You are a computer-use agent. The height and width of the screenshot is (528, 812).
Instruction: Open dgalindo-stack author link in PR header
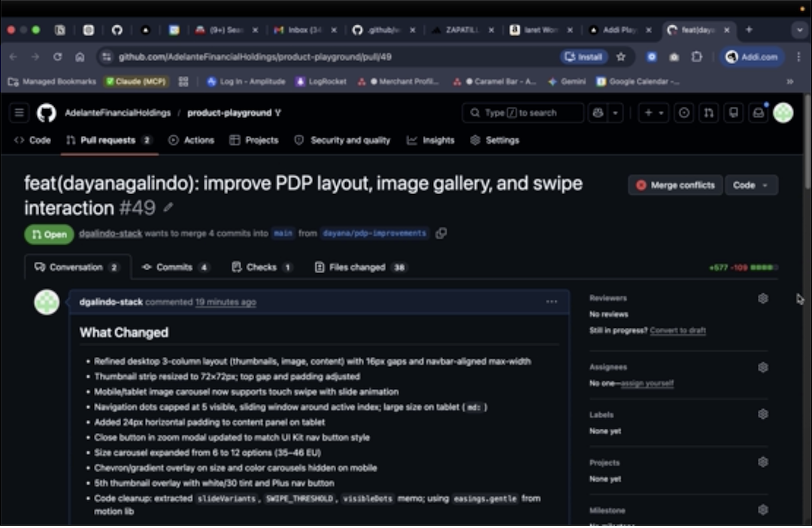click(x=111, y=234)
